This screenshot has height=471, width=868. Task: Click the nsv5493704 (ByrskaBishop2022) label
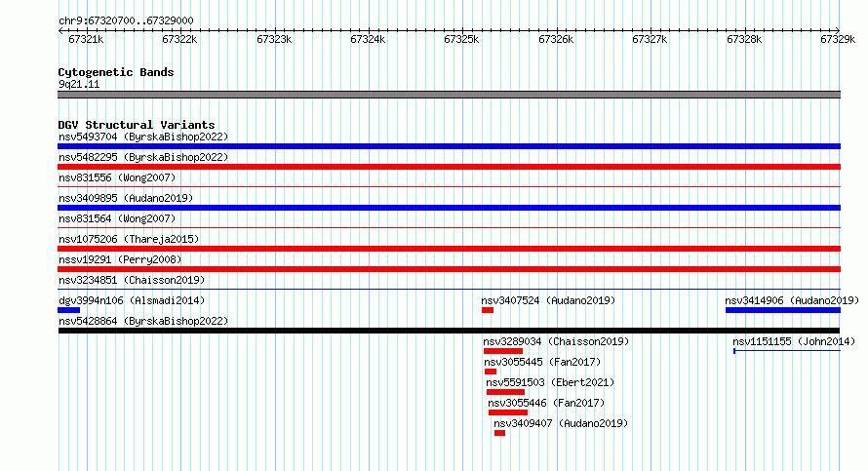[x=143, y=137]
